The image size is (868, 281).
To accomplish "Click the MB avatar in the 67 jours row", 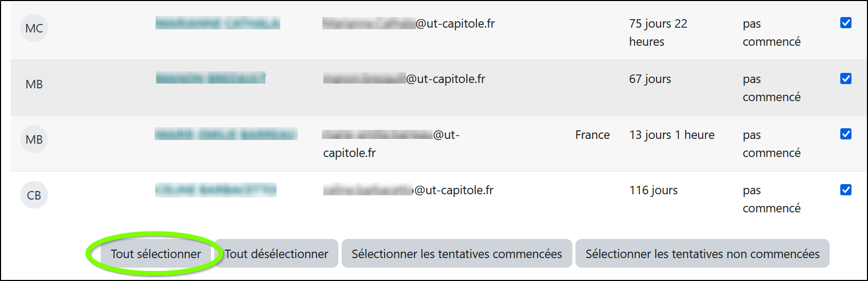I will click(34, 84).
